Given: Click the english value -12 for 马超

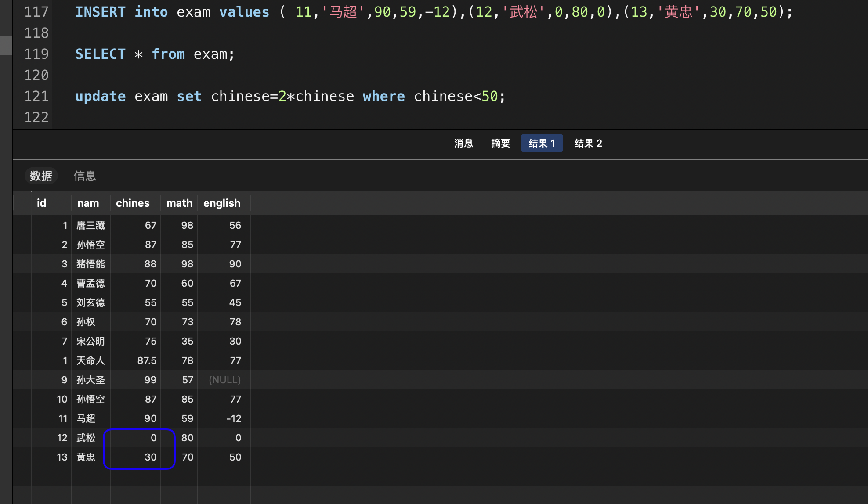Looking at the screenshot, I should pyautogui.click(x=234, y=418).
